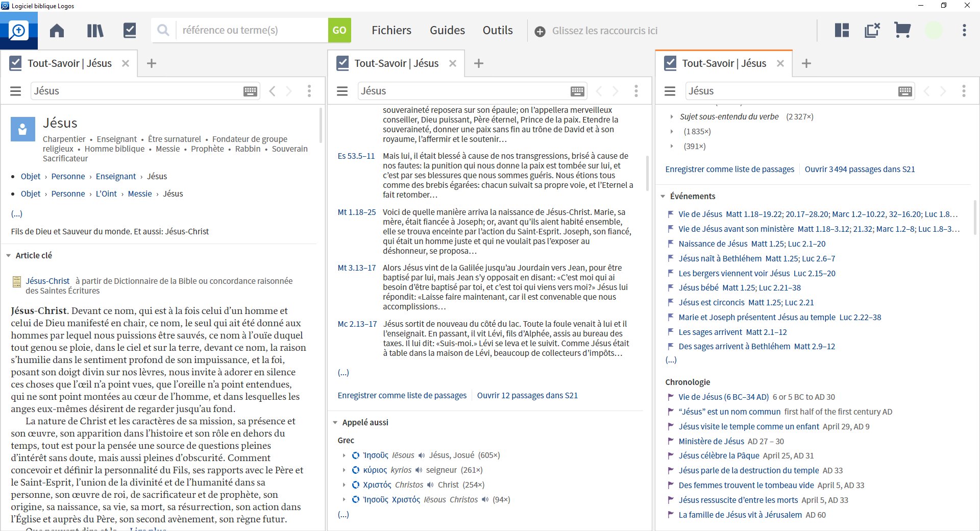The height and width of the screenshot is (531, 980).
Task: Click the left panel vertical scrollbar
Action: tap(321, 125)
